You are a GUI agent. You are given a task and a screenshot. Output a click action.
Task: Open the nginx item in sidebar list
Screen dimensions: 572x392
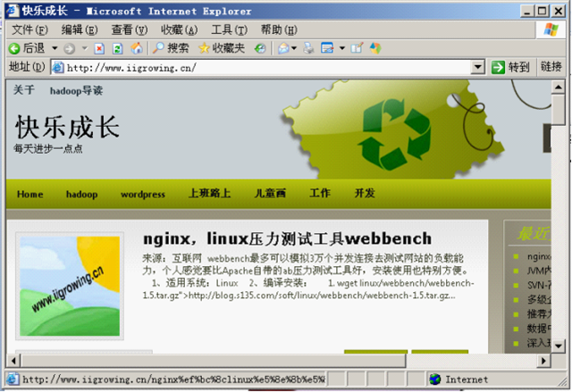click(x=539, y=256)
